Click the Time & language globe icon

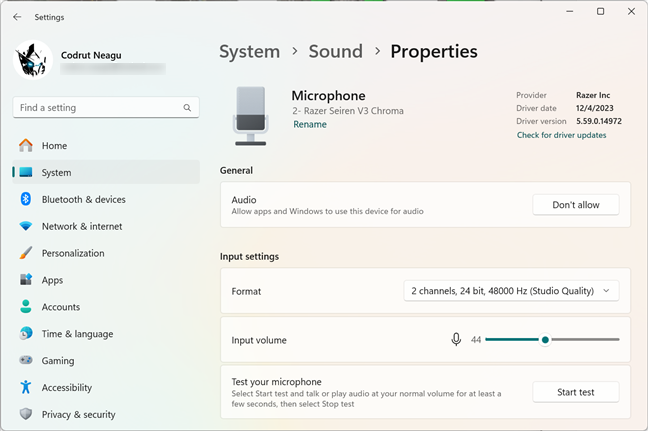coord(26,333)
